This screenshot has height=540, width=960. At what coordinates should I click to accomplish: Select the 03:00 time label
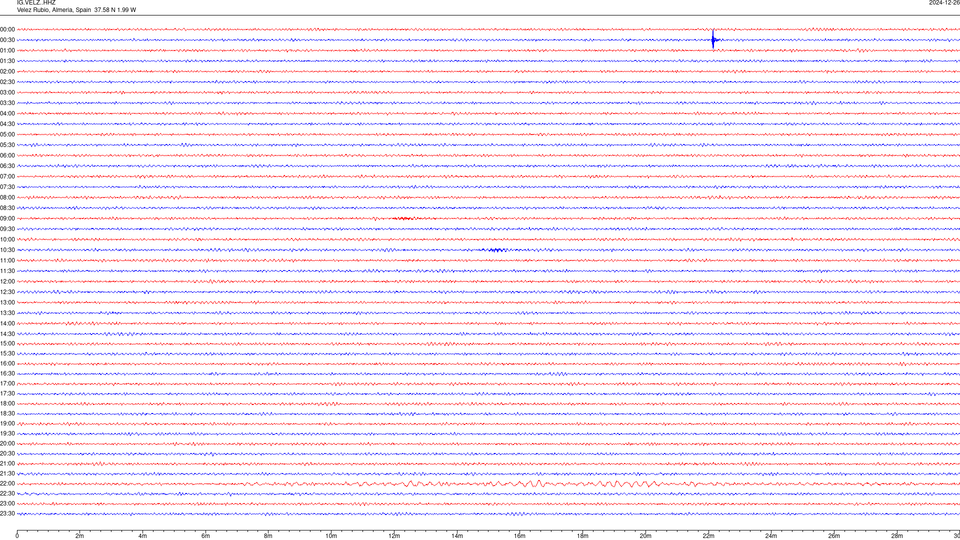(x=7, y=92)
